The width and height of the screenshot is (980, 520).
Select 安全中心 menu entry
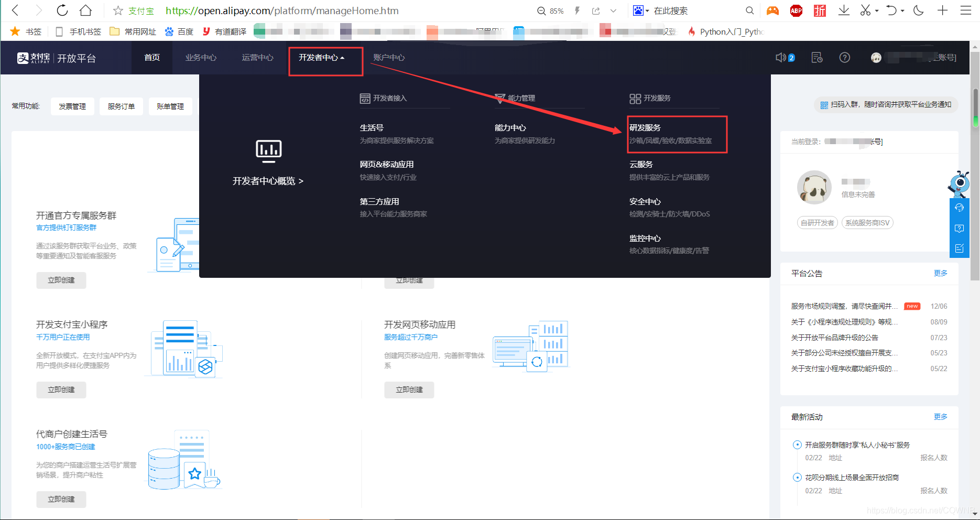(x=645, y=202)
